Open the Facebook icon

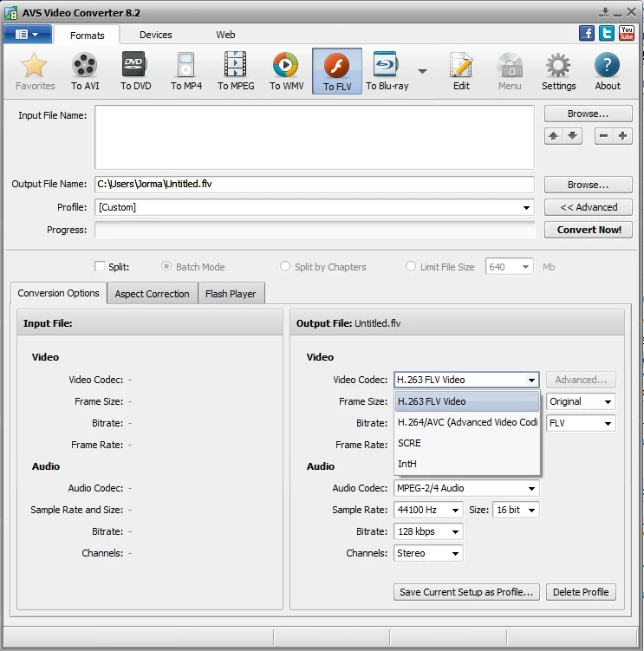pyautogui.click(x=587, y=33)
